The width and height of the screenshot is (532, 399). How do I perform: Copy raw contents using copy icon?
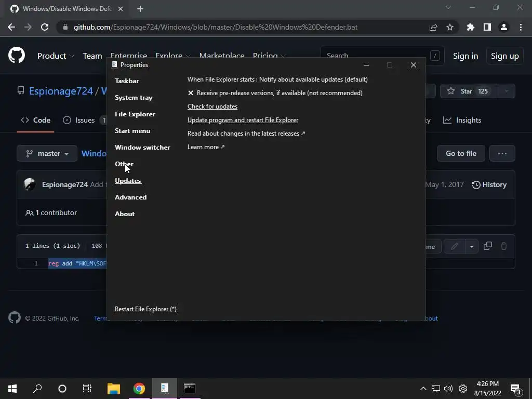pos(487,246)
